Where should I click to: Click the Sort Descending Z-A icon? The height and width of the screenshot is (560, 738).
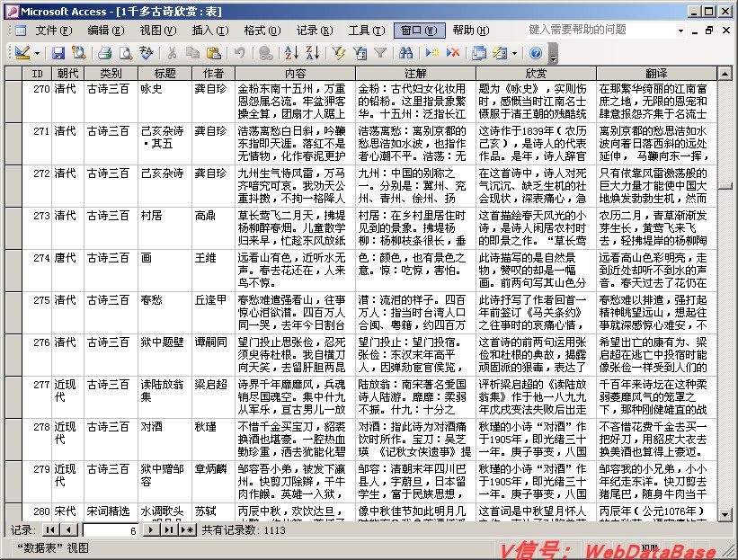[x=312, y=53]
